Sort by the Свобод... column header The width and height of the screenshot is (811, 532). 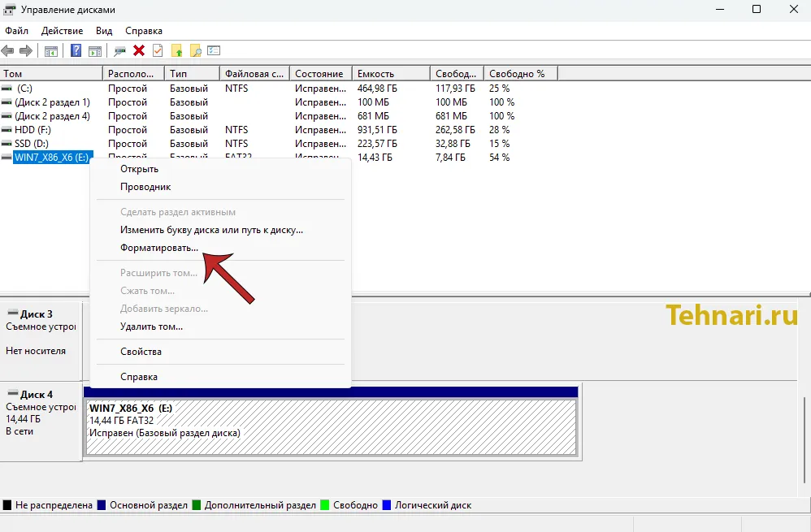pos(457,74)
